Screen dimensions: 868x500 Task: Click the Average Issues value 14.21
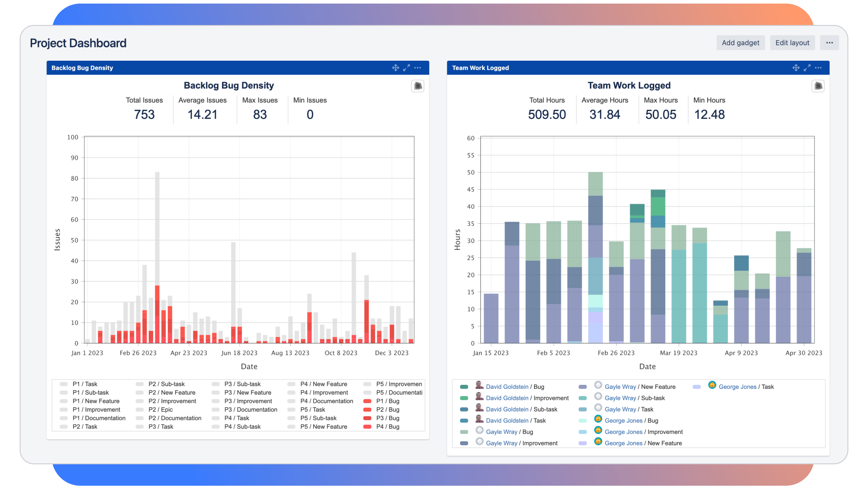[x=202, y=115]
